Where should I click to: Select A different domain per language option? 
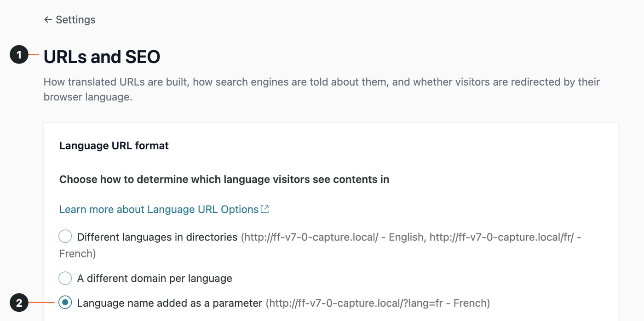(x=65, y=278)
